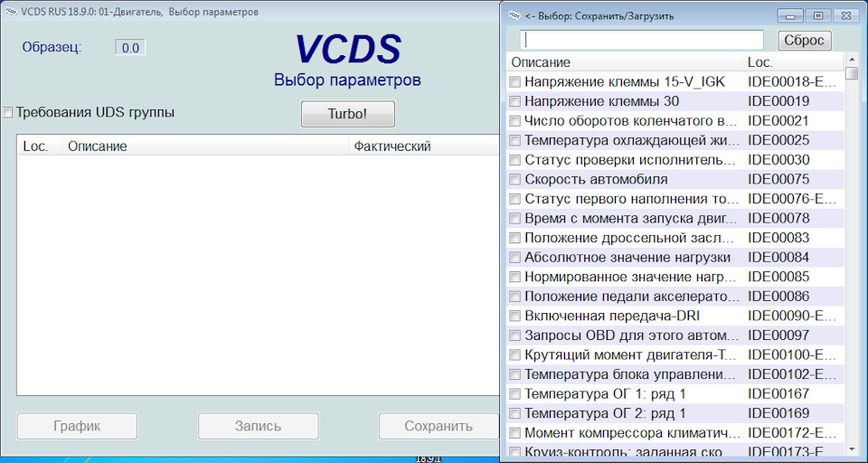Select the IDE00075 location cell

[x=778, y=179]
